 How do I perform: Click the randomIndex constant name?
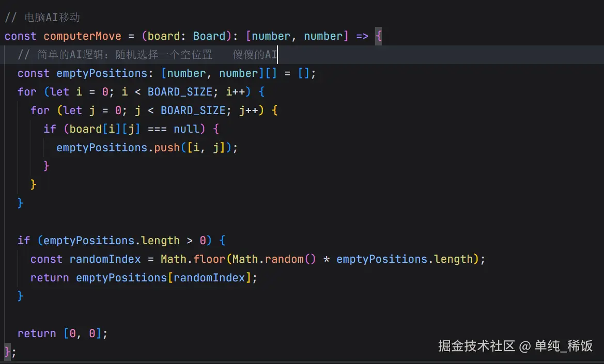point(105,259)
